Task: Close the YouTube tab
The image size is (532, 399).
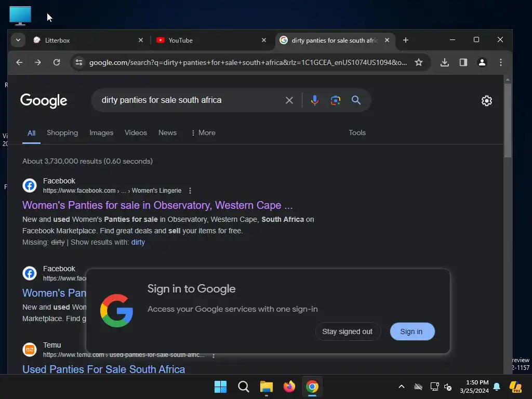Action: coord(264,40)
